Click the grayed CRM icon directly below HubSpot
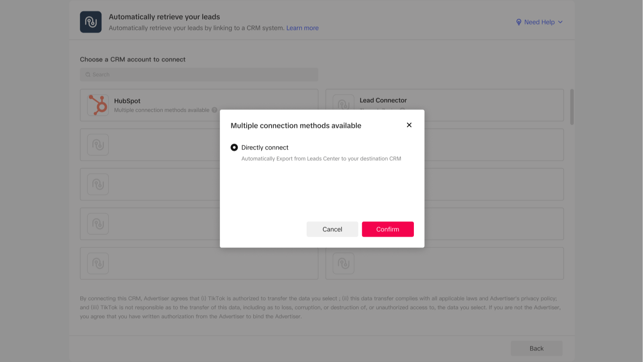 pyautogui.click(x=98, y=144)
